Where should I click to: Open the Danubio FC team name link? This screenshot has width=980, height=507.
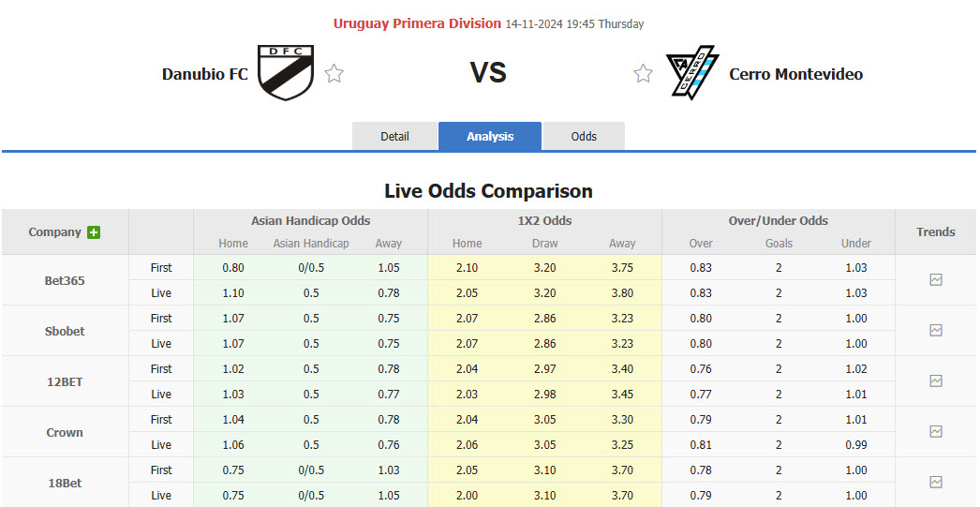click(205, 74)
